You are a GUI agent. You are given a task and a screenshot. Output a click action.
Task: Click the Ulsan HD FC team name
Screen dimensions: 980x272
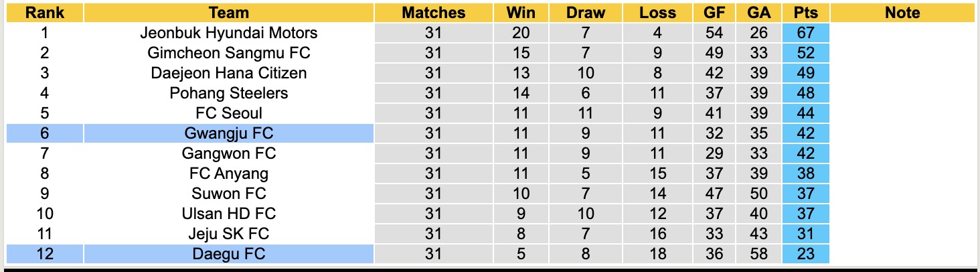[x=229, y=214]
